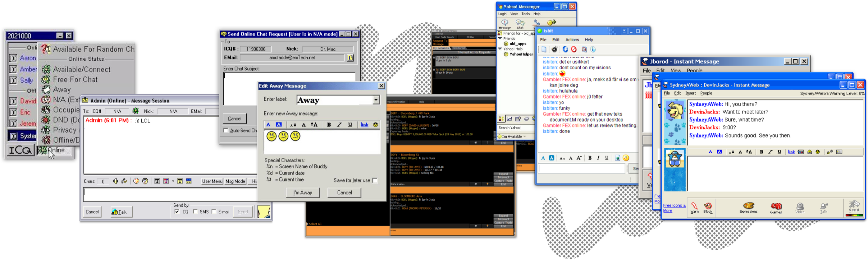Viewport: 868px width, 260px height.
Task: Select Away status in ICQ menu
Action: 57,90
